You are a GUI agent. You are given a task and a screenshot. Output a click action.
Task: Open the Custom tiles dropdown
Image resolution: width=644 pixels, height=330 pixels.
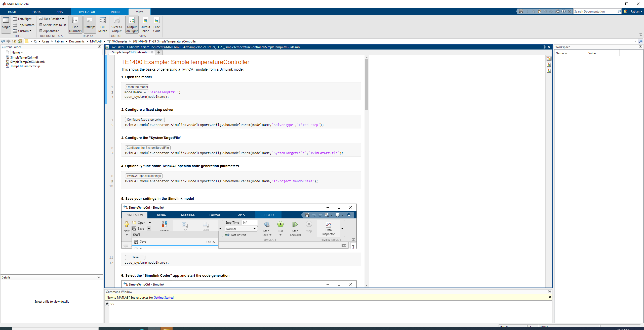[22, 31]
